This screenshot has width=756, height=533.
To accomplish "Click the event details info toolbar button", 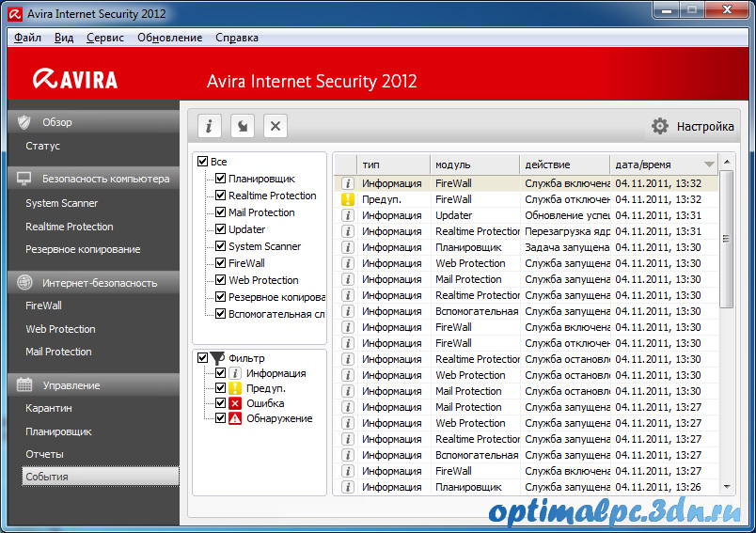I will pyautogui.click(x=210, y=126).
